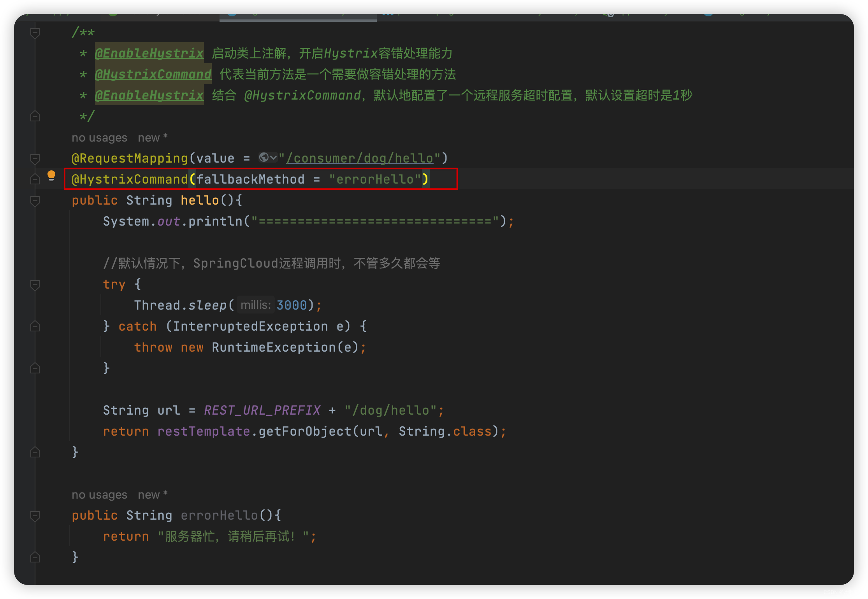Click the REST_URL_PREFIX constant

(x=262, y=410)
